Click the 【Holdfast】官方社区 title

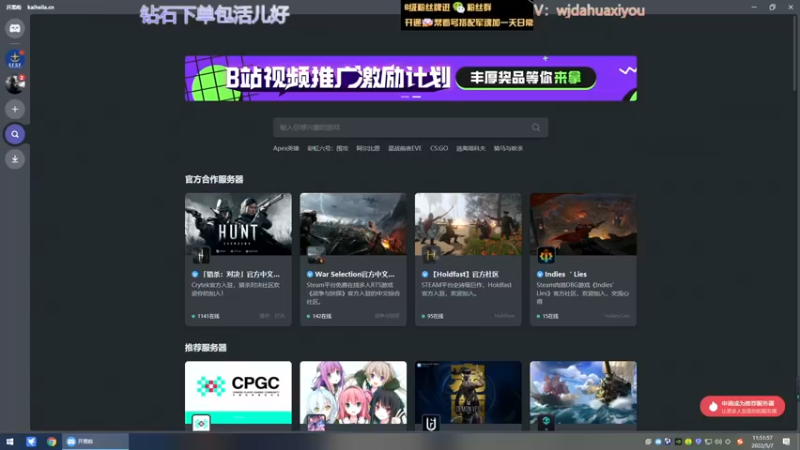point(465,274)
